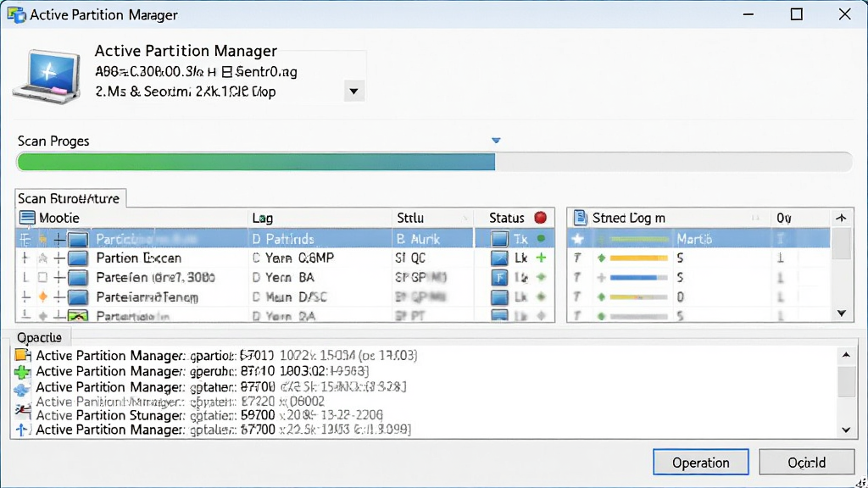868x488 pixels.
Task: Click the blue marker triangle above the progress bar
Action: 496,141
